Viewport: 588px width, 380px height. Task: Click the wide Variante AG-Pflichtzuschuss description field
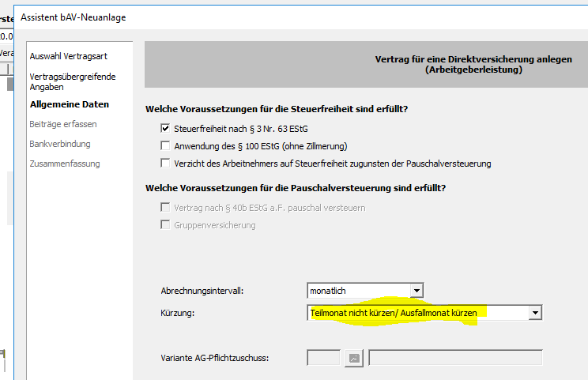(455, 358)
